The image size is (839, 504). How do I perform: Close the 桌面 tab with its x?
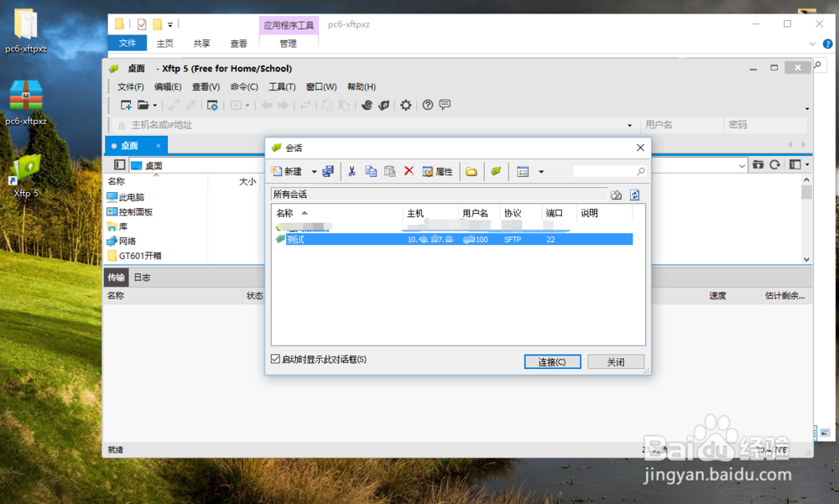click(x=159, y=146)
